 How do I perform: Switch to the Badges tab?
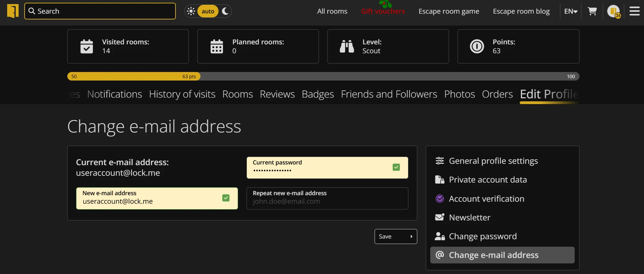(318, 94)
